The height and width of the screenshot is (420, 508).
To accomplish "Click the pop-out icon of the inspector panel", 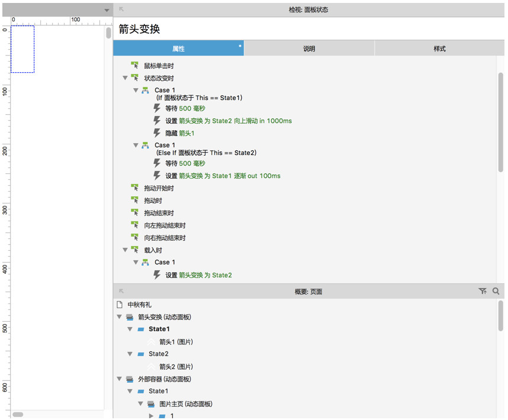I will 121,9.
